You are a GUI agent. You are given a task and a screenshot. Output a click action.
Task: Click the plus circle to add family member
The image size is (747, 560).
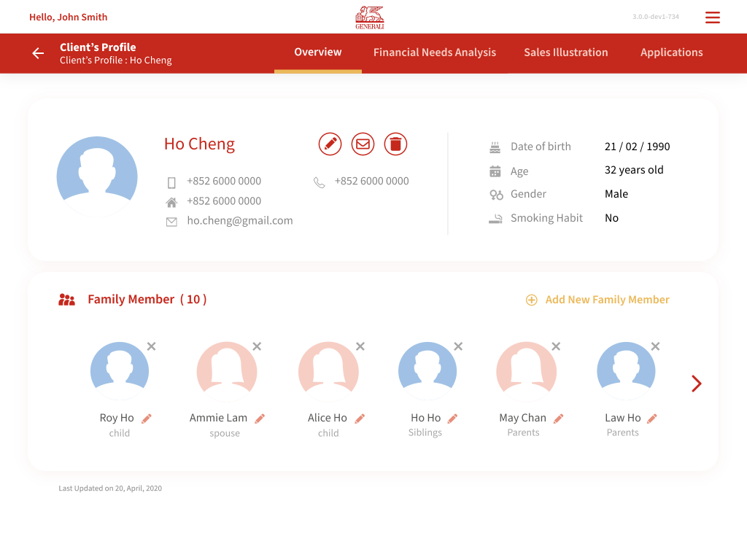click(x=532, y=300)
